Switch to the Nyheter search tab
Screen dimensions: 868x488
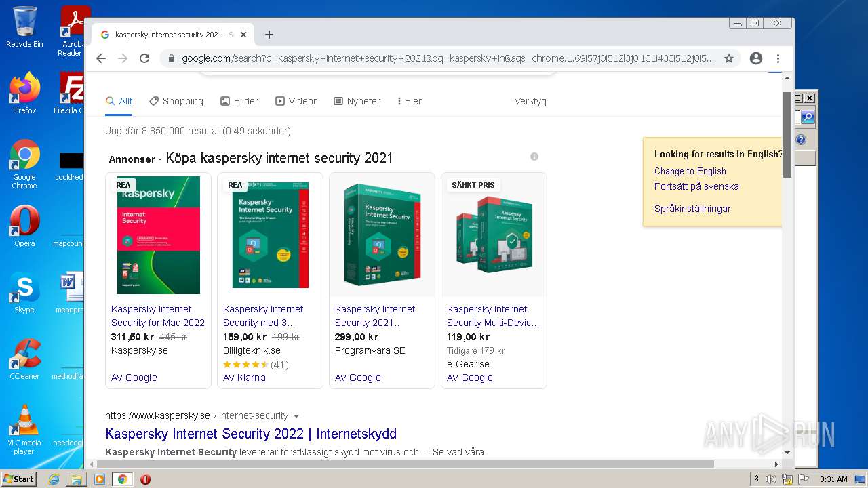[x=357, y=101]
